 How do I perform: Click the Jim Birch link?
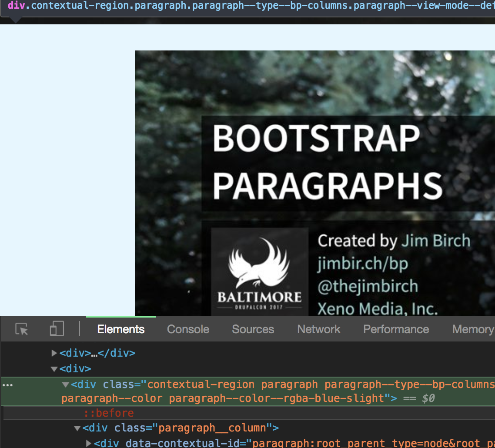(x=436, y=241)
